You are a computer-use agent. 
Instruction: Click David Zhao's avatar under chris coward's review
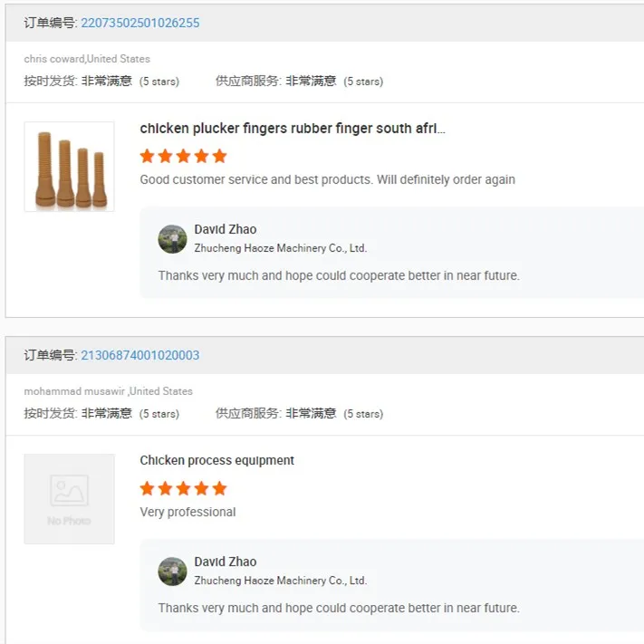[x=172, y=238]
